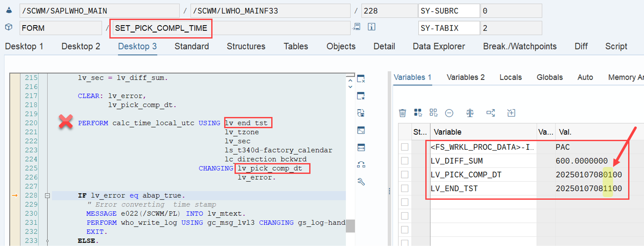
Task: Open the navigate-to-source icon after form name
Action: pyautogui.click(x=357, y=27)
